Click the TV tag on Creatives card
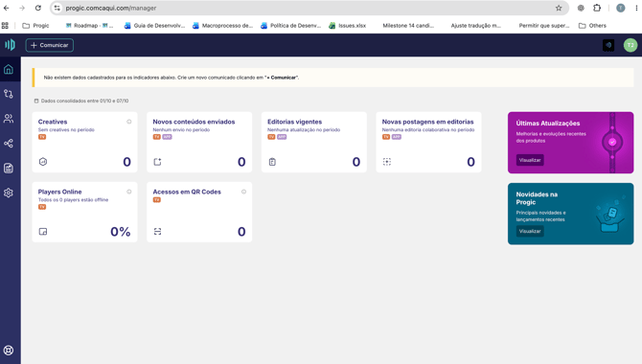The width and height of the screenshot is (642, 364). [x=42, y=137]
